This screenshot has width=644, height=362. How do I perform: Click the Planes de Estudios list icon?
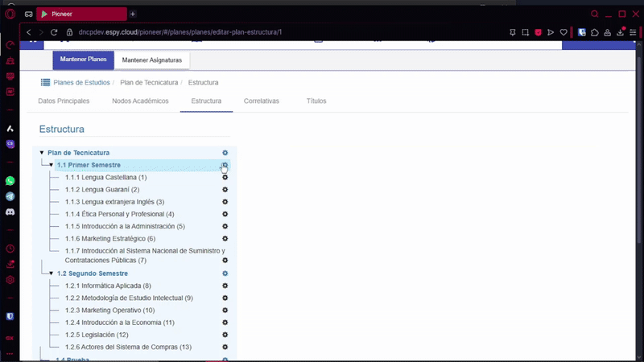pyautogui.click(x=46, y=83)
